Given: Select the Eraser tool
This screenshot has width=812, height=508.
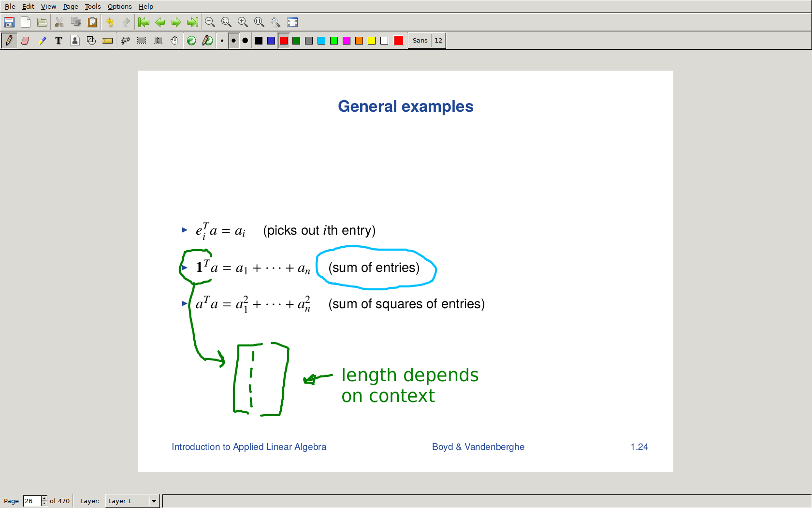Looking at the screenshot, I should pos(25,41).
